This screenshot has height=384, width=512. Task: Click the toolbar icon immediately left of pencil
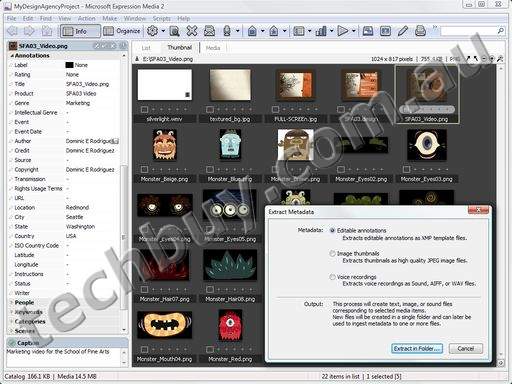tap(385, 31)
